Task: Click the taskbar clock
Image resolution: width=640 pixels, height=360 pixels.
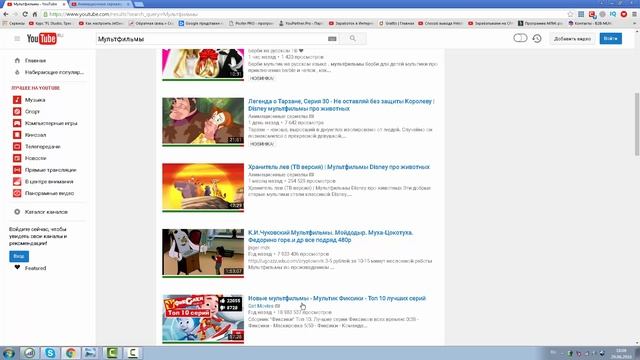Action: click(621, 353)
